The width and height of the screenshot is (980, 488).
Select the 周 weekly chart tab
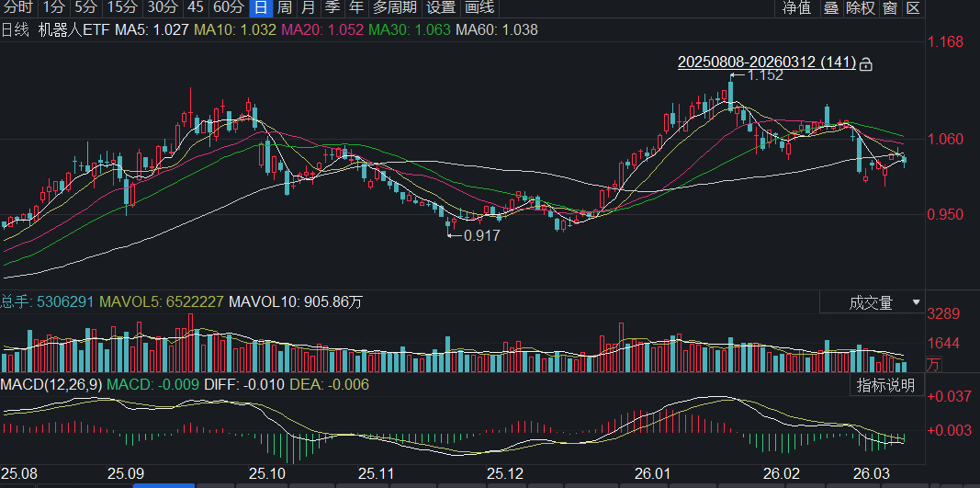(x=285, y=8)
